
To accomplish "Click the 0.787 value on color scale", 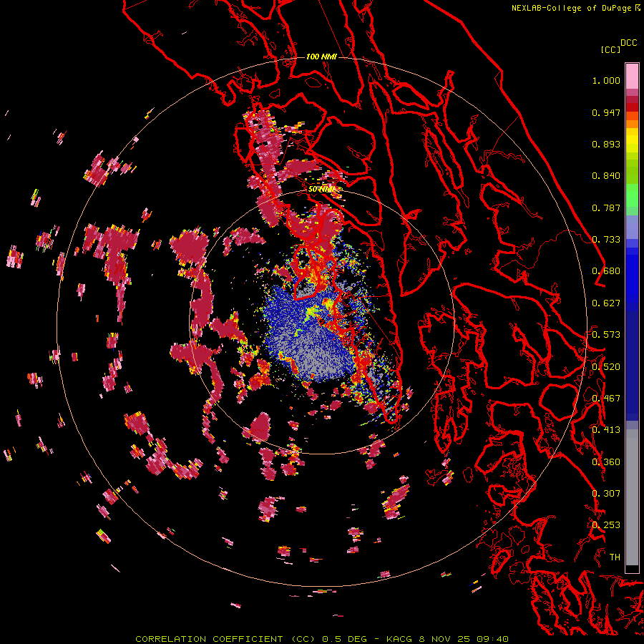I will pos(606,208).
